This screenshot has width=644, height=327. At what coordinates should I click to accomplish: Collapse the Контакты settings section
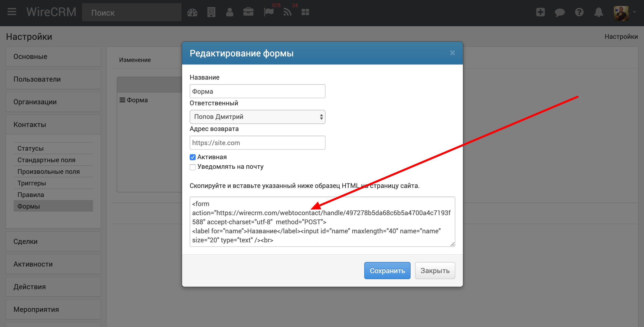(x=53, y=124)
